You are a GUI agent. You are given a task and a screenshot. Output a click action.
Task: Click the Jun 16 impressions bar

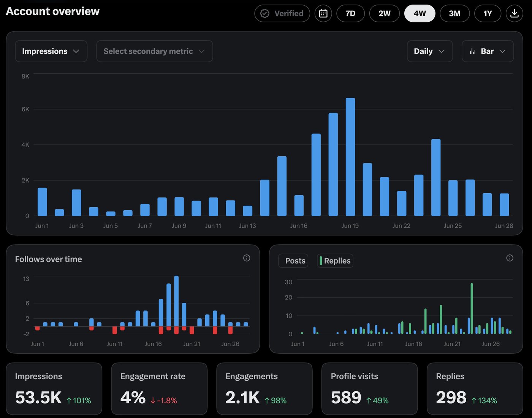coord(299,205)
